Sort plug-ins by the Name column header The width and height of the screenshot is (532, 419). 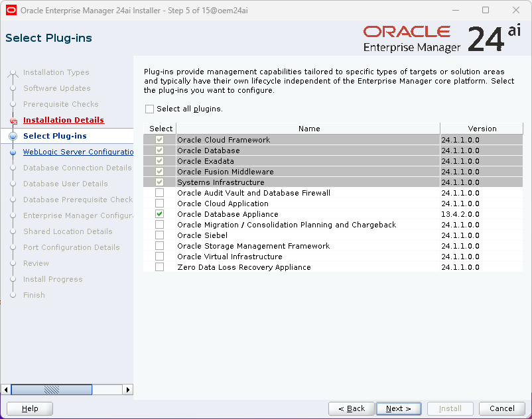point(308,129)
